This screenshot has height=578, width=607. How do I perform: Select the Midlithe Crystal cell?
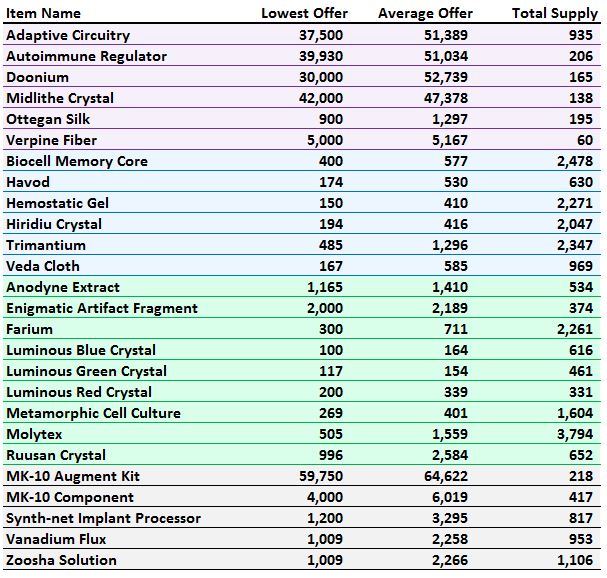pyautogui.click(x=60, y=98)
